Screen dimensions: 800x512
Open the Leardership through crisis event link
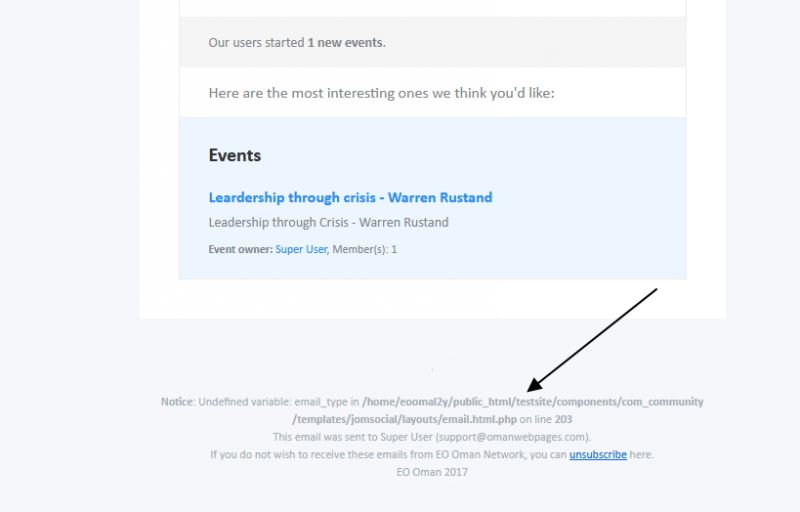pyautogui.click(x=350, y=198)
